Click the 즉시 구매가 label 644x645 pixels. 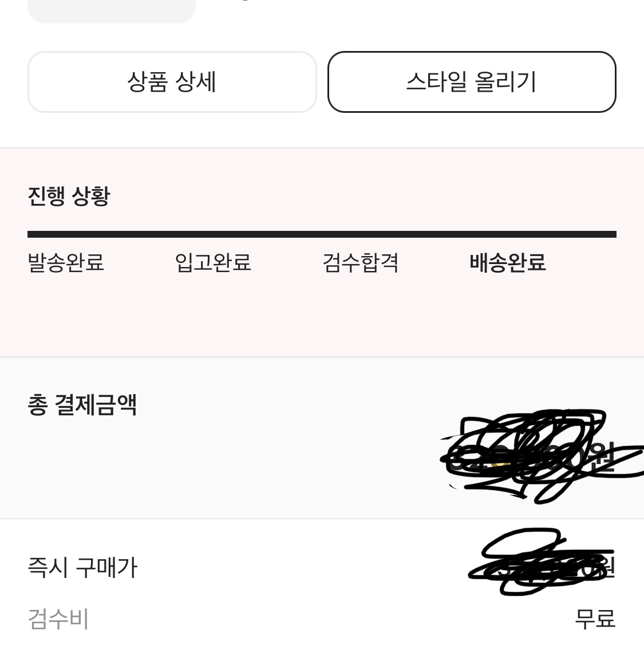pyautogui.click(x=82, y=567)
